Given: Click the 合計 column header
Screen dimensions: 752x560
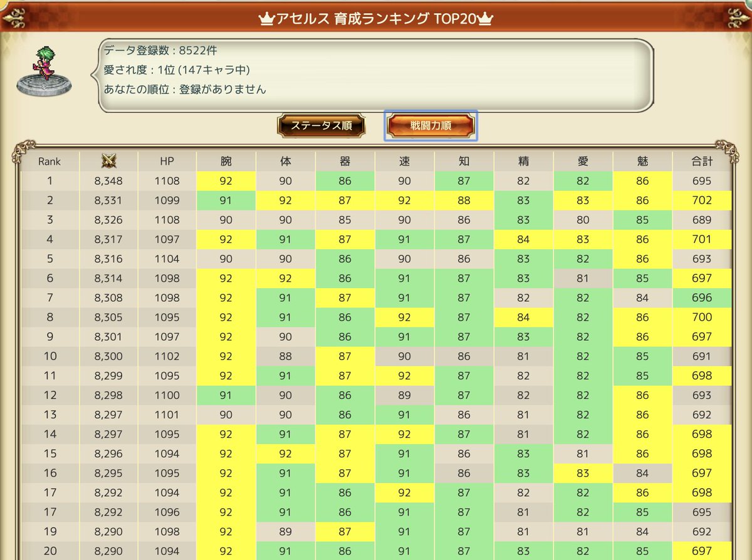Looking at the screenshot, I should click(702, 161).
